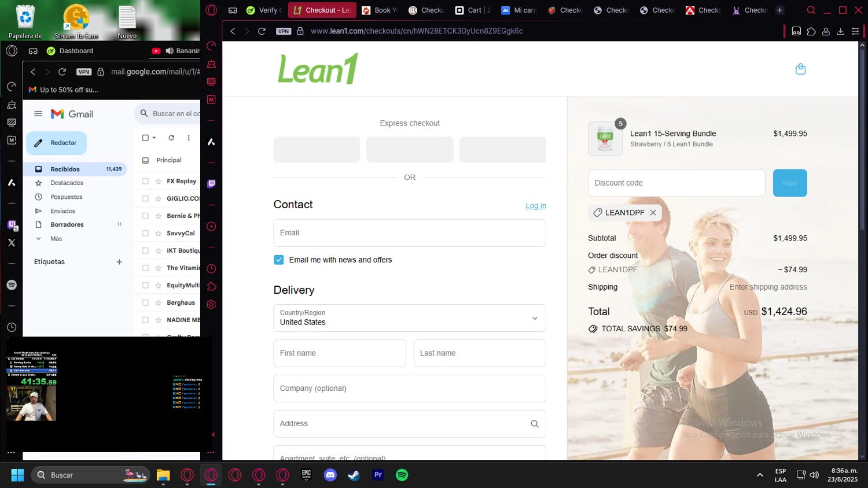Screen dimensions: 868x488
Task: Star the The Vitamin email
Action: (x=158, y=268)
